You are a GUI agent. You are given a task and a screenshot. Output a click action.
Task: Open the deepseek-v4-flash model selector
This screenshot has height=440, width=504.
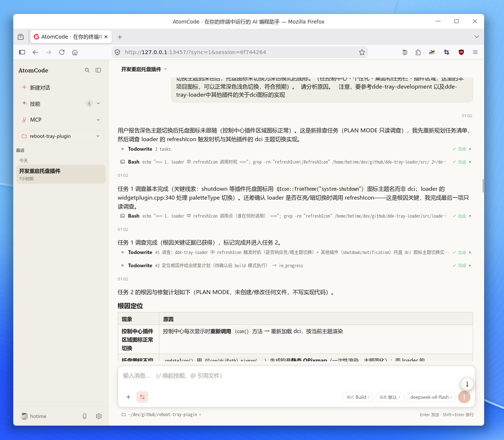pyautogui.click(x=431, y=397)
